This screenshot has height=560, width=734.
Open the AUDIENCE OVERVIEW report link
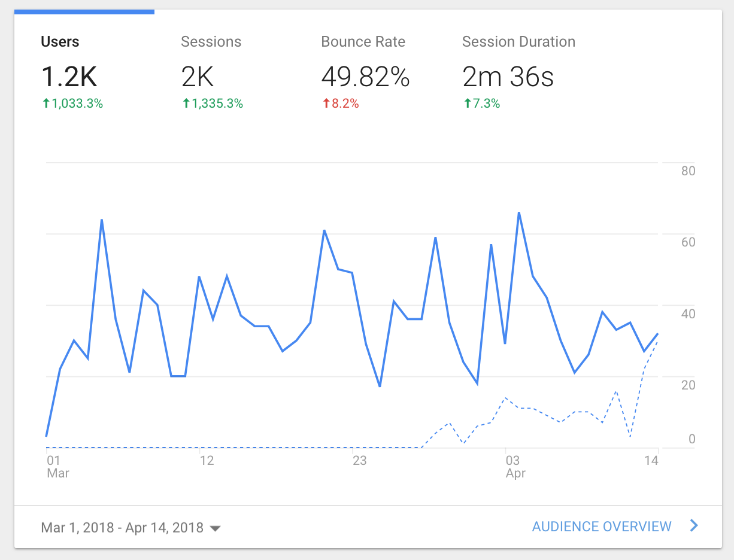[602, 526]
